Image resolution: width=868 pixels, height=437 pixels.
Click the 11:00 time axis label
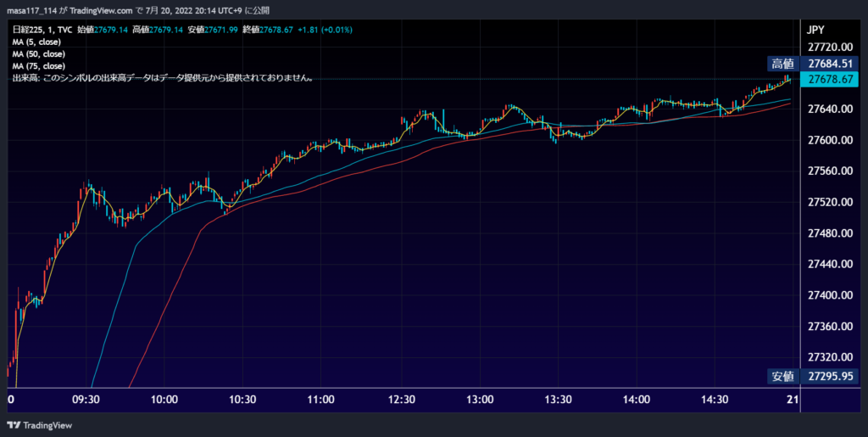click(x=321, y=400)
